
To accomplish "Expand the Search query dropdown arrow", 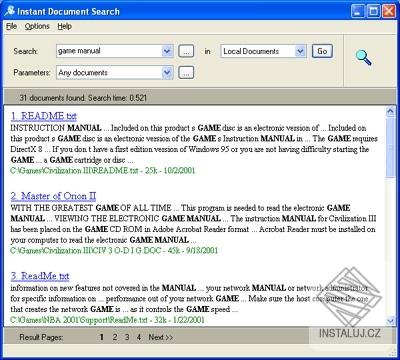I will point(167,51).
